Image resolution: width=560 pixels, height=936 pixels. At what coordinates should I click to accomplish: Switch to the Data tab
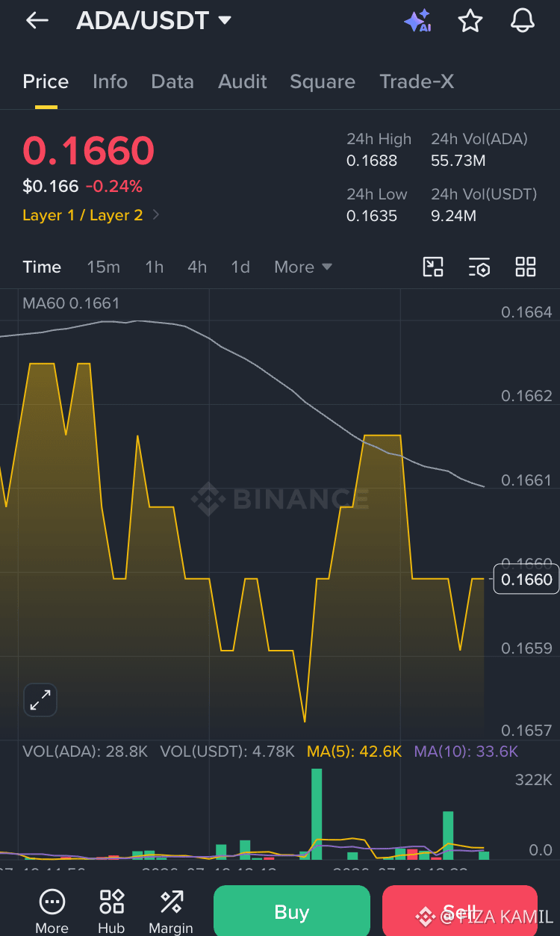172,81
